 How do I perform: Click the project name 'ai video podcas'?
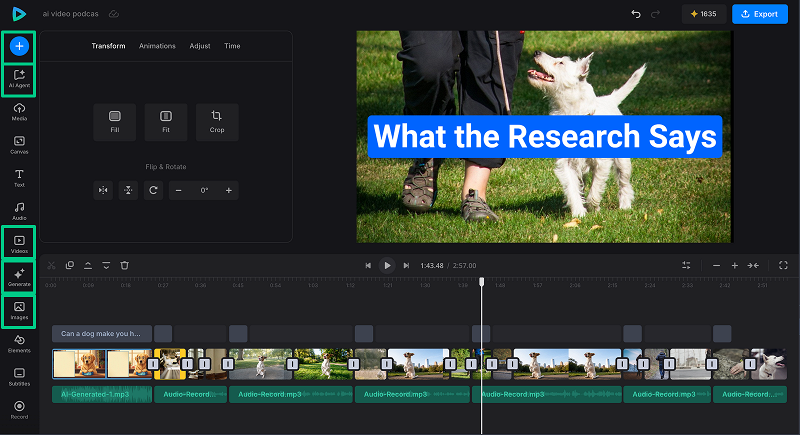pos(70,14)
